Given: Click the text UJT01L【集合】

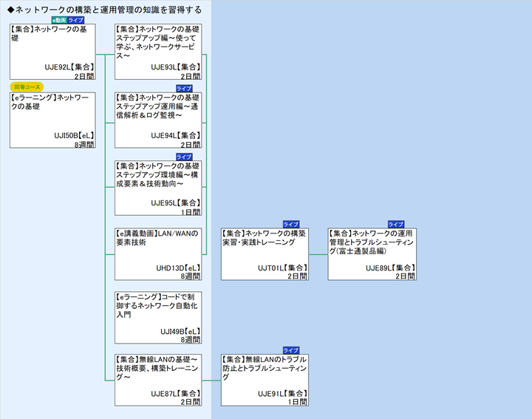Looking at the screenshot, I should (x=282, y=268).
